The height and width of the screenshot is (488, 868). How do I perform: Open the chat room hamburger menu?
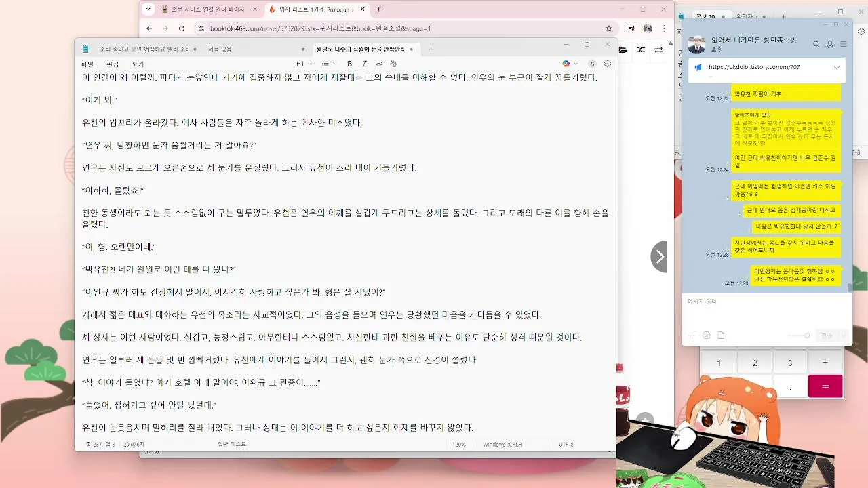[844, 44]
